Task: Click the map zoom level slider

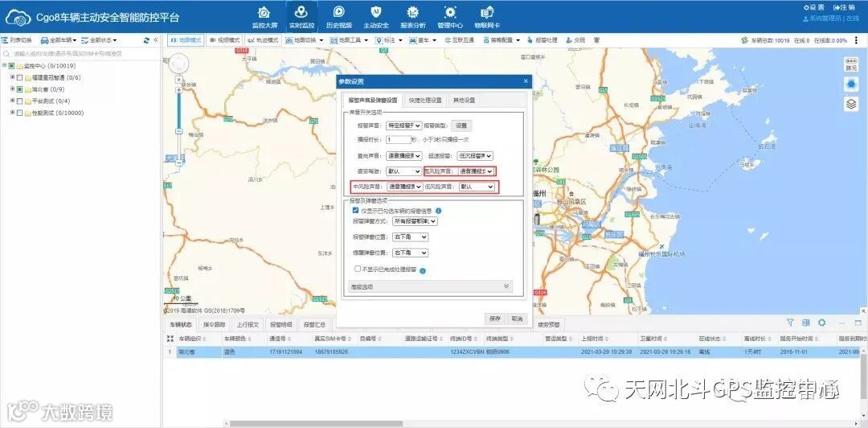Action: click(178, 130)
